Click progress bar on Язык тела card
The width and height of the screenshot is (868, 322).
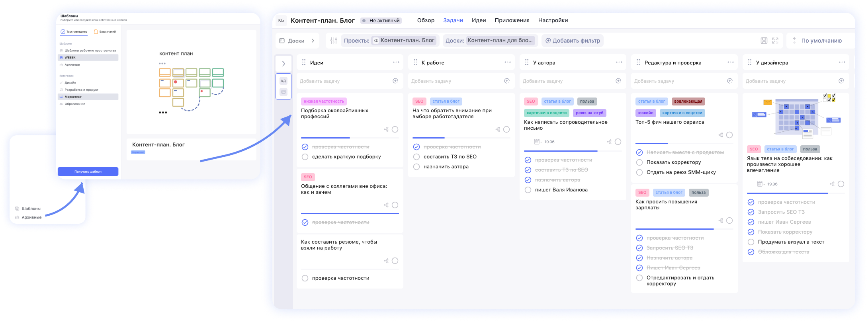[796, 193]
